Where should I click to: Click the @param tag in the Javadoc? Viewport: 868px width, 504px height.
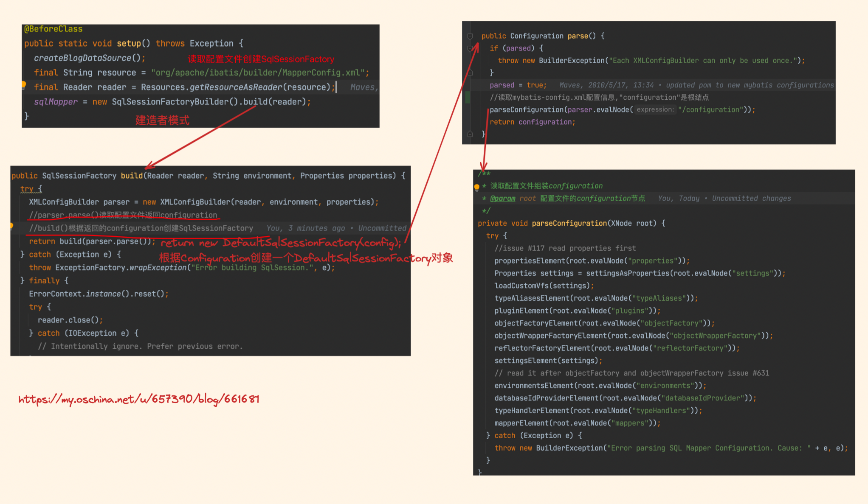[502, 199]
